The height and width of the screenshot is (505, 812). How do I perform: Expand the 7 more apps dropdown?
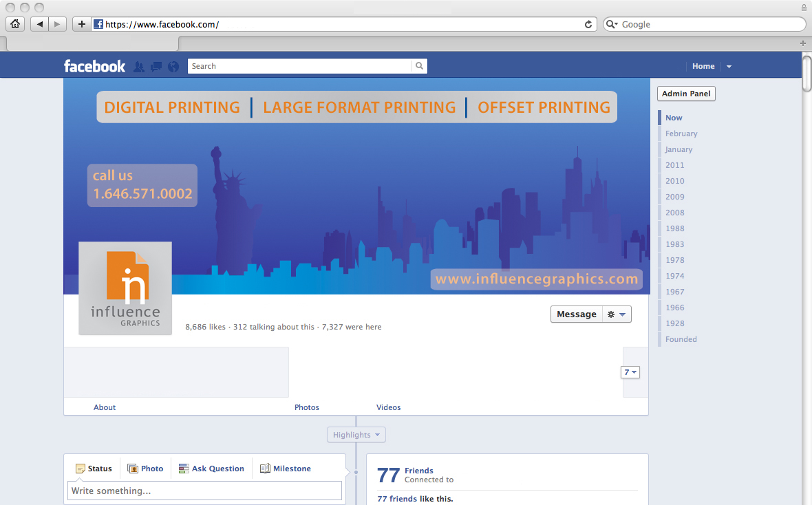tap(630, 372)
